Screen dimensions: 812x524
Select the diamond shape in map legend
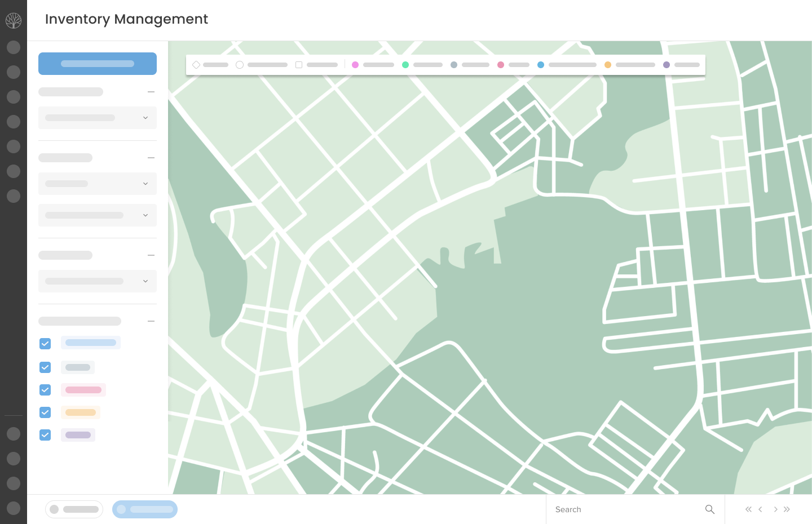click(196, 65)
